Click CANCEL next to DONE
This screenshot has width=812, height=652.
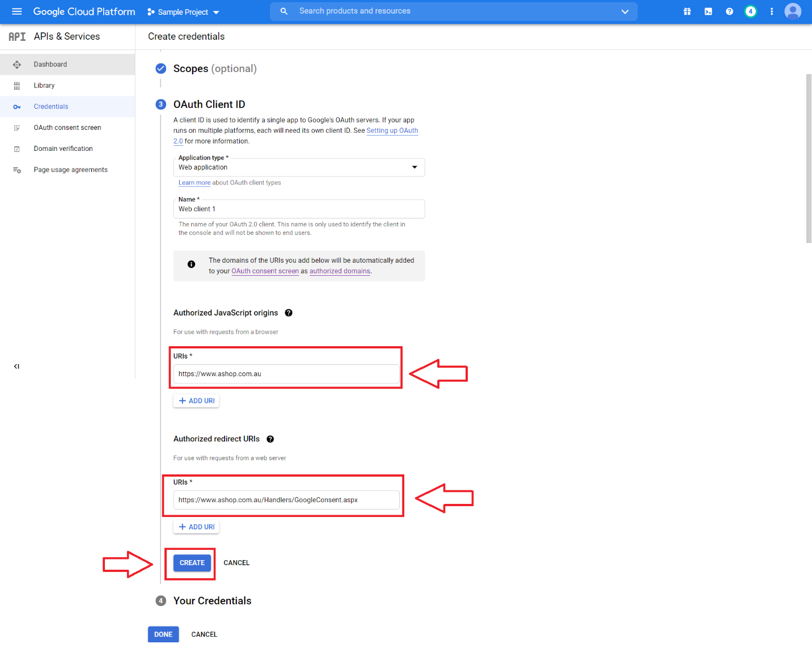[x=204, y=634]
